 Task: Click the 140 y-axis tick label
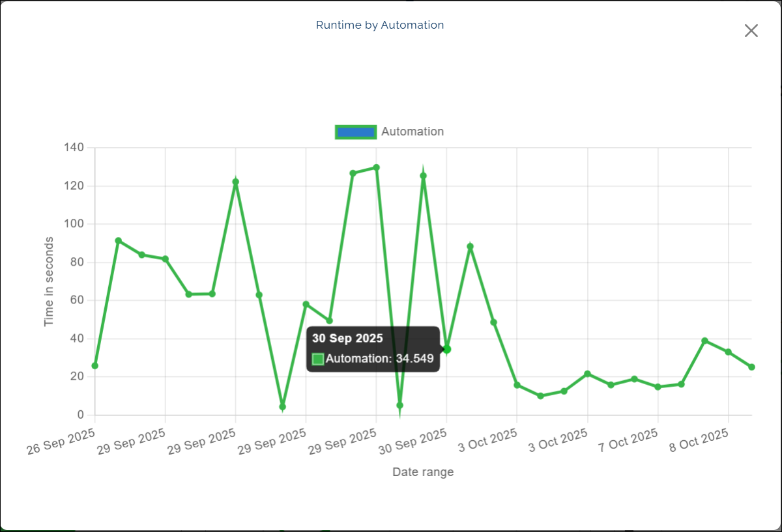click(x=74, y=148)
